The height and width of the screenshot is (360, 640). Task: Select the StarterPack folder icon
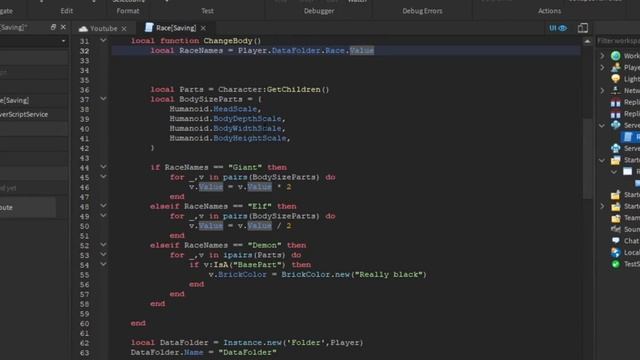(x=616, y=195)
